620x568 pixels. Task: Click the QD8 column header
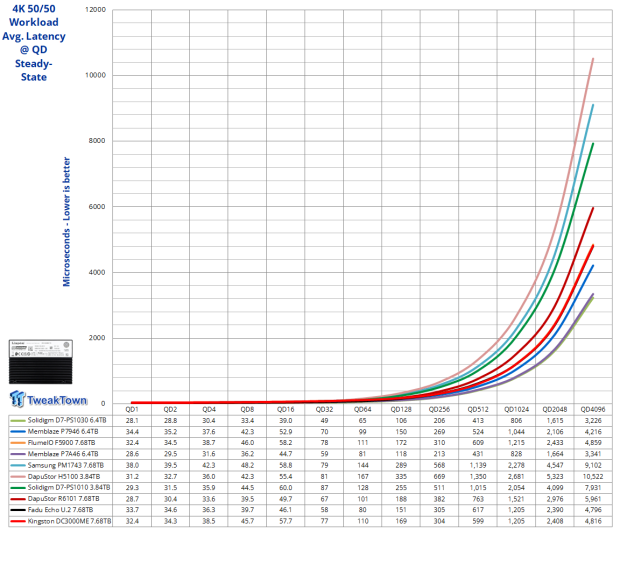click(x=247, y=409)
